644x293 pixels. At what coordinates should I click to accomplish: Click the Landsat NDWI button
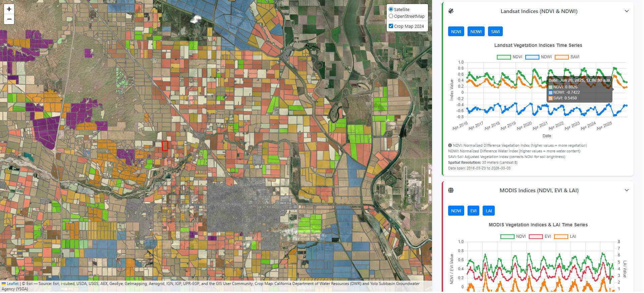tap(476, 31)
